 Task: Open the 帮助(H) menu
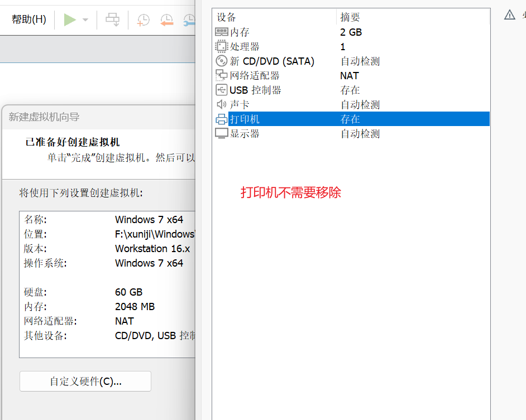click(x=29, y=19)
